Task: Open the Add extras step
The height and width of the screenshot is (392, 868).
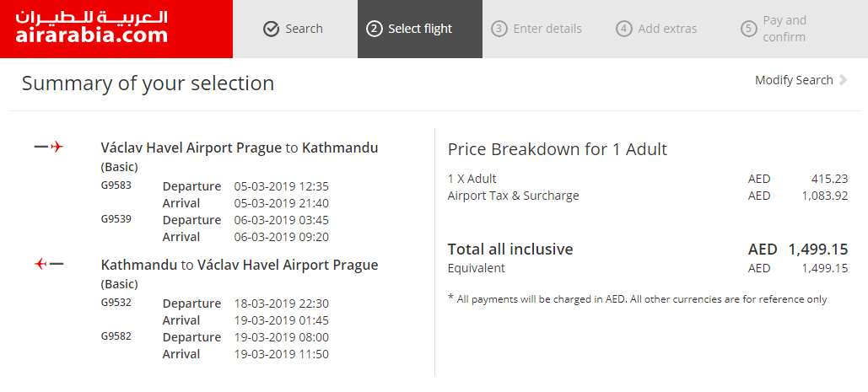Action: [x=670, y=29]
